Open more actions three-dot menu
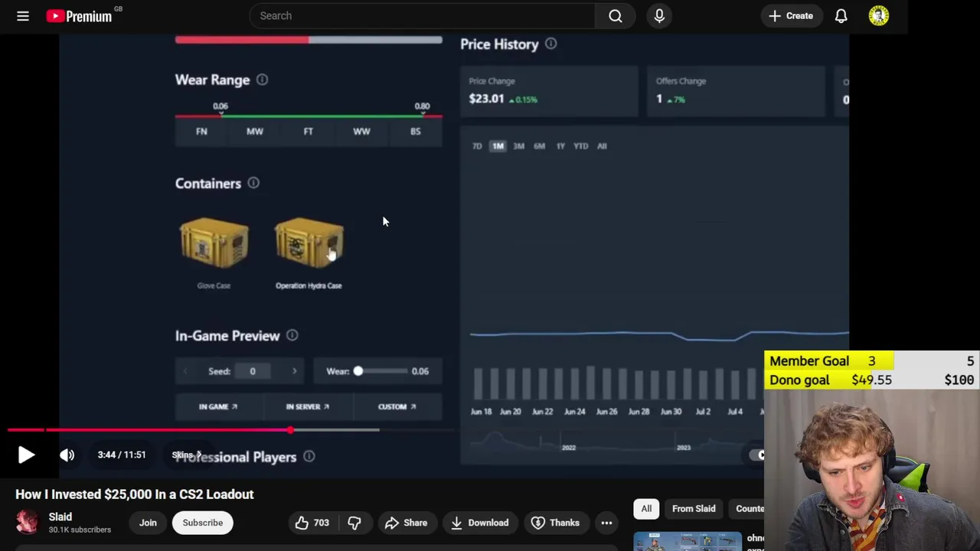 point(606,523)
